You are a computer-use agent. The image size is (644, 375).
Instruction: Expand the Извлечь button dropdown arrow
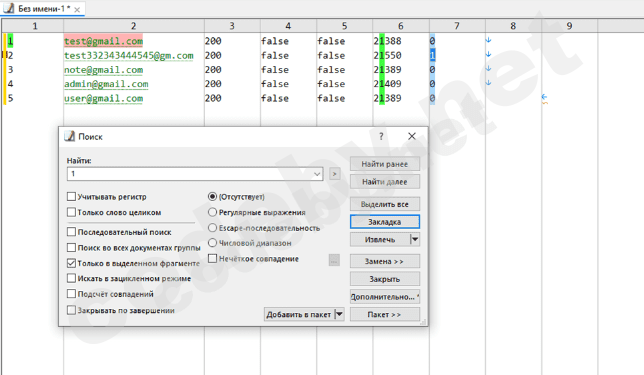coord(415,239)
